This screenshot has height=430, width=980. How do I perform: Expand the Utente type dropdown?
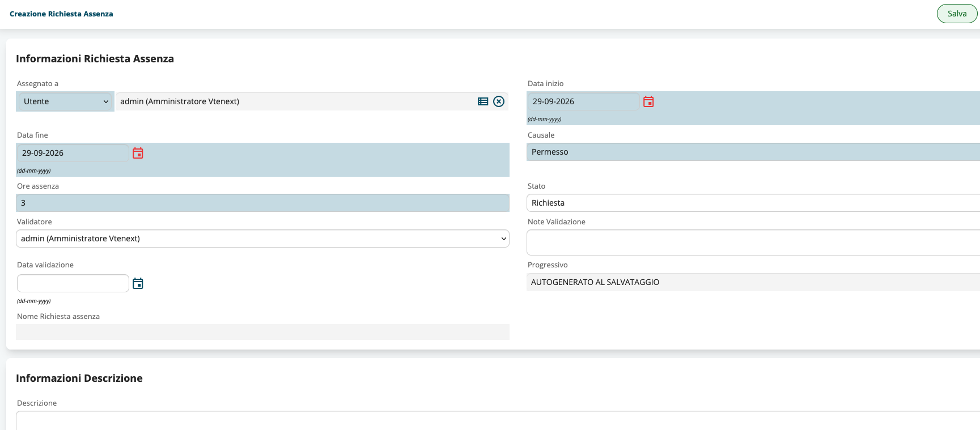[66, 101]
